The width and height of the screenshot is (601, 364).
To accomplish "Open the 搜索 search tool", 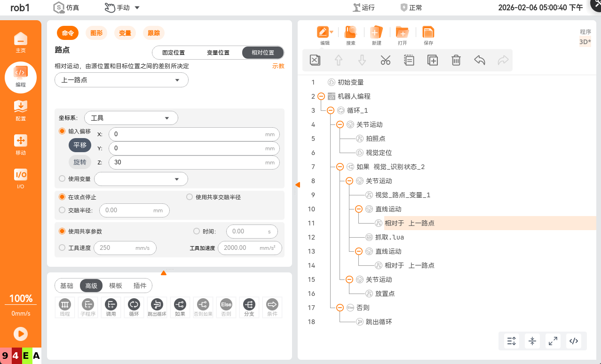I will 350,35.
